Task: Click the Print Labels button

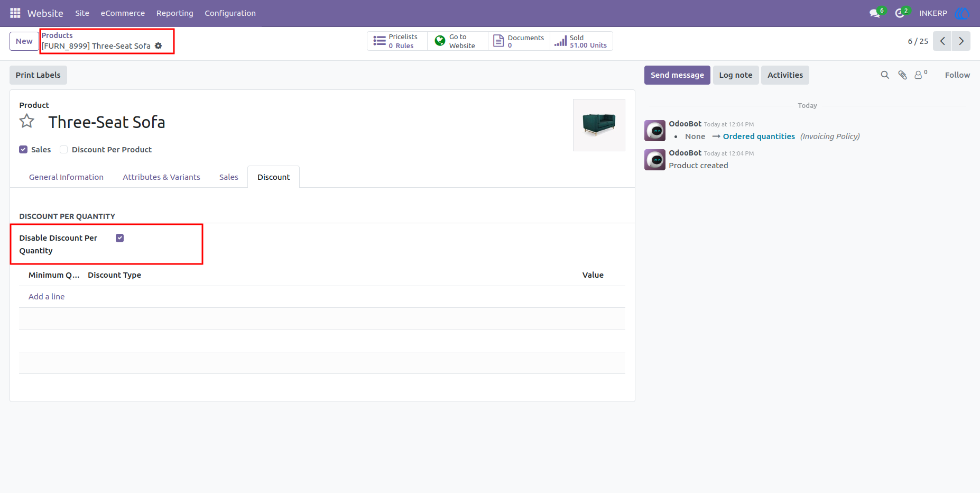Action: click(38, 75)
